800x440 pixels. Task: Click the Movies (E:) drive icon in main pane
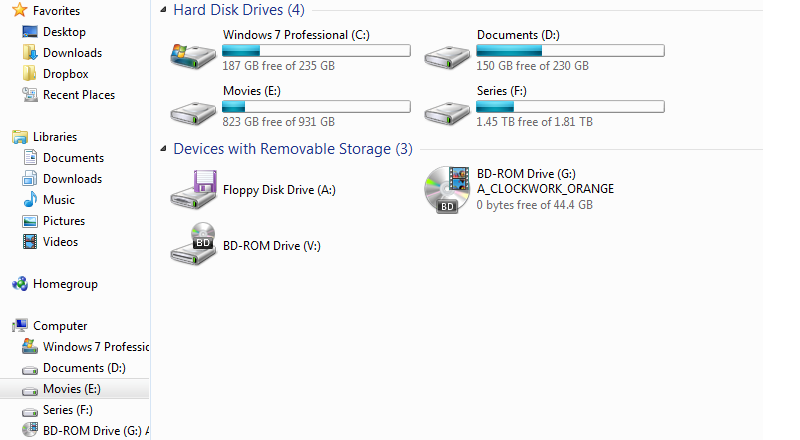[x=193, y=113]
